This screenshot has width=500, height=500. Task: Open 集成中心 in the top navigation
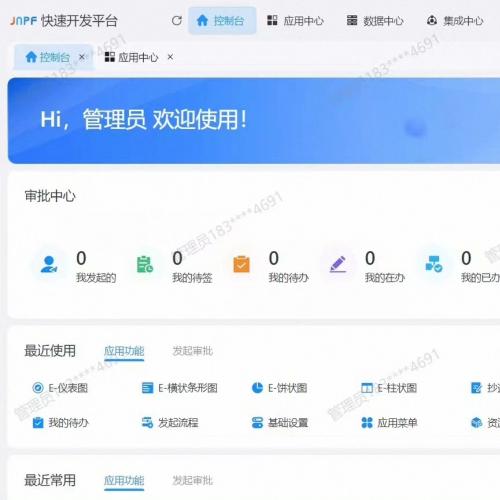coord(455,21)
